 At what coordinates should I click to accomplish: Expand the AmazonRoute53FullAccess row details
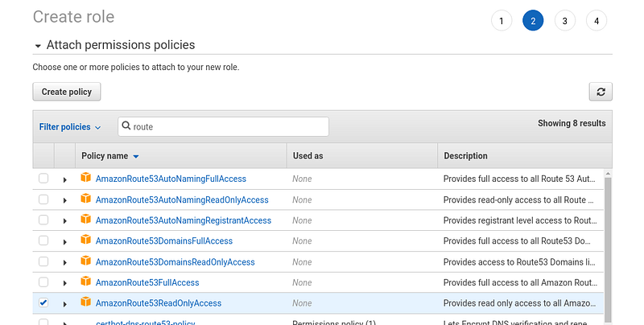click(x=65, y=283)
